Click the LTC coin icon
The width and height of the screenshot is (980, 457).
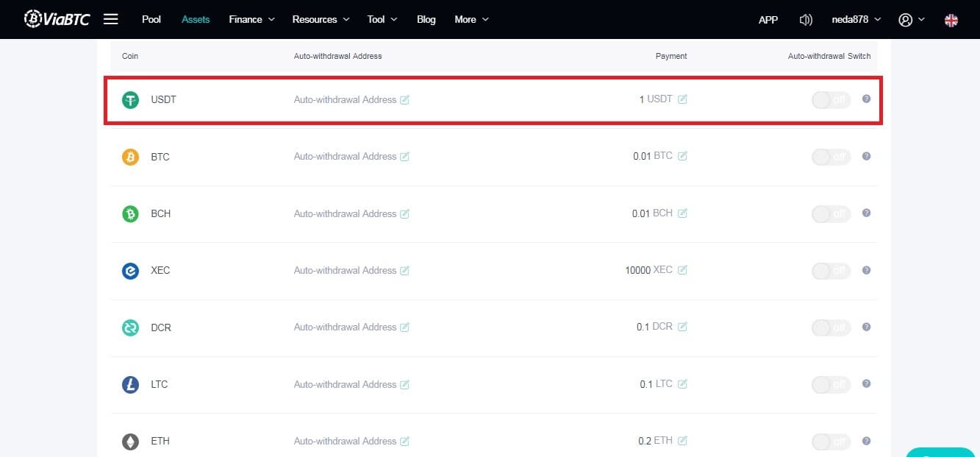[130, 384]
